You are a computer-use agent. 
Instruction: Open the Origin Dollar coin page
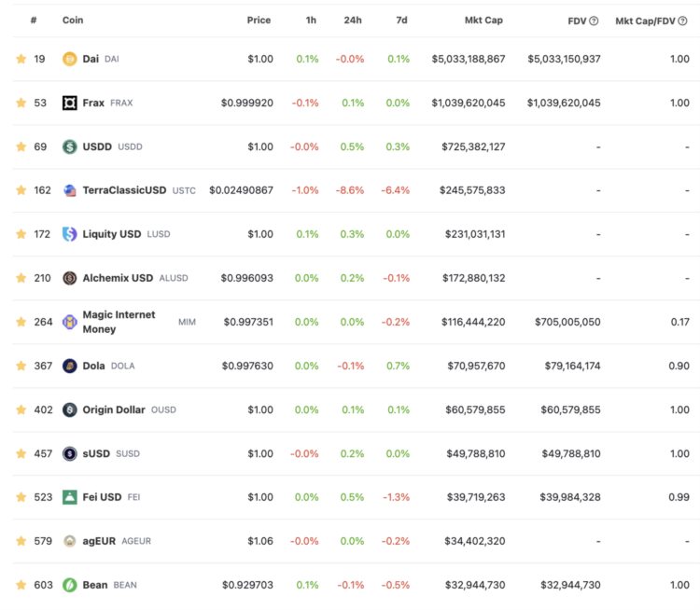(x=113, y=409)
